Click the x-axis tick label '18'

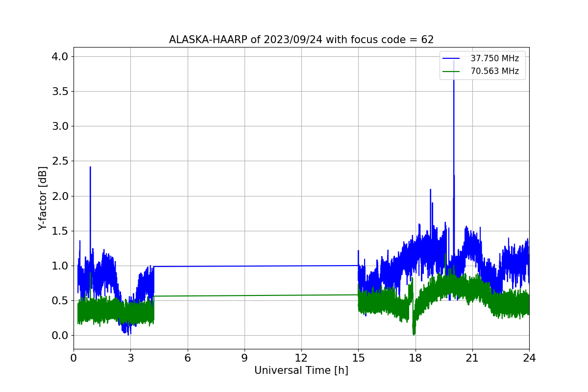[x=416, y=358]
